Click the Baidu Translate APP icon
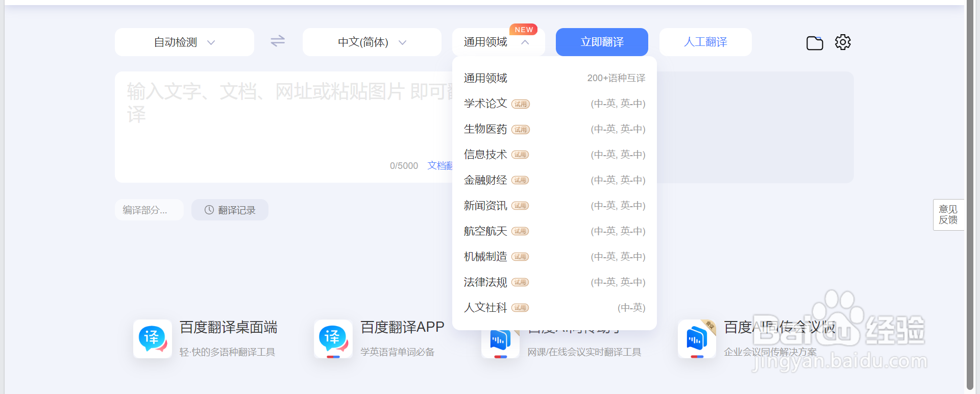The height and width of the screenshot is (394, 980). (x=333, y=339)
